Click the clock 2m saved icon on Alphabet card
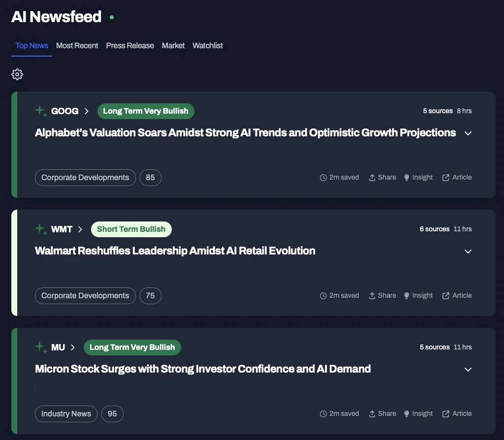The image size is (504, 440). pos(323,178)
